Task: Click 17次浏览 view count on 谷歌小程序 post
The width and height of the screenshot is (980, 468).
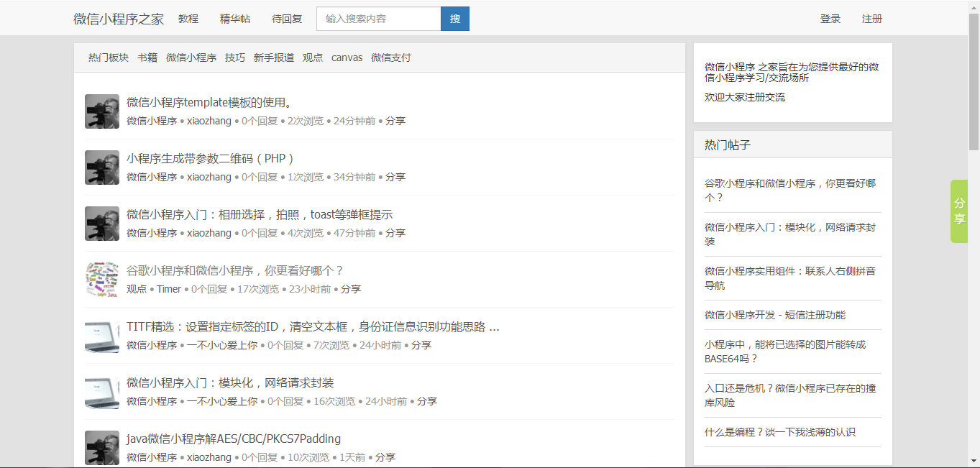Action: tap(258, 289)
